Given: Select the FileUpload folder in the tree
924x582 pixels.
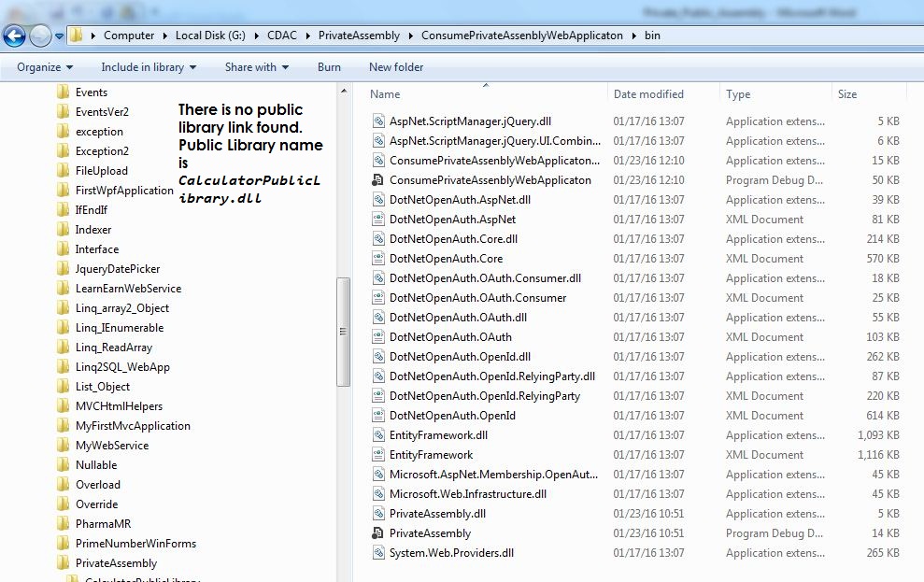Looking at the screenshot, I should pos(101,171).
